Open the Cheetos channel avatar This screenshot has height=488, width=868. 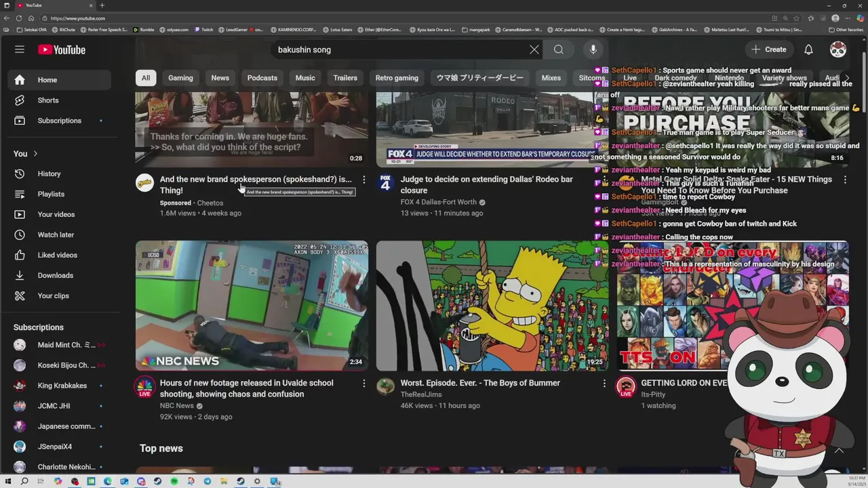coord(144,183)
